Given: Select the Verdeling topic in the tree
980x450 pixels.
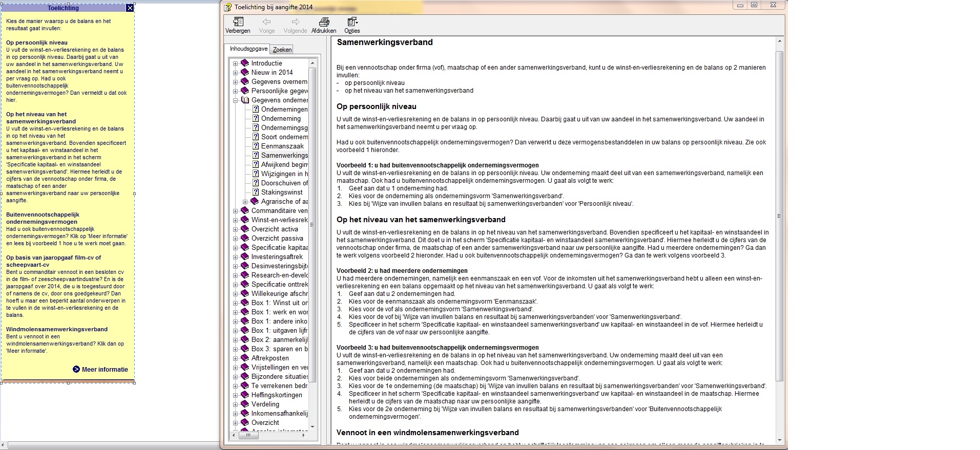Looking at the screenshot, I should pos(265,404).
